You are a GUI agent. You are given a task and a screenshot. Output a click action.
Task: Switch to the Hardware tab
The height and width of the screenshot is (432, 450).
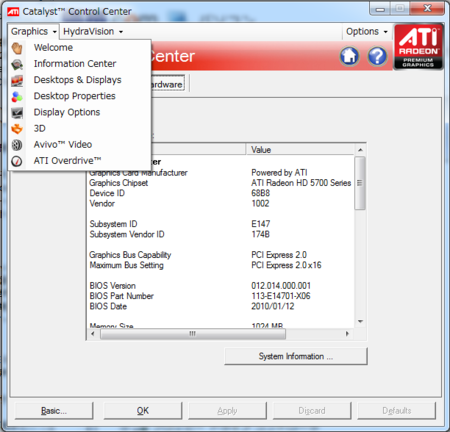pos(167,84)
